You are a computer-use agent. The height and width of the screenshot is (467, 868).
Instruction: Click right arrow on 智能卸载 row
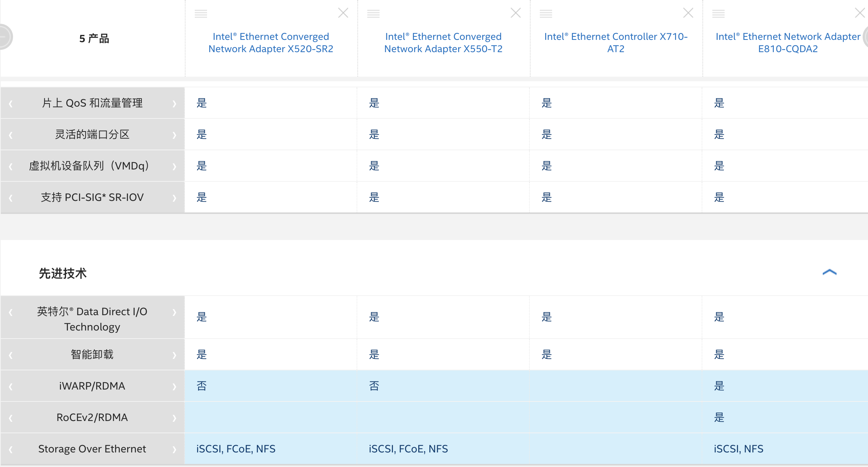(174, 355)
